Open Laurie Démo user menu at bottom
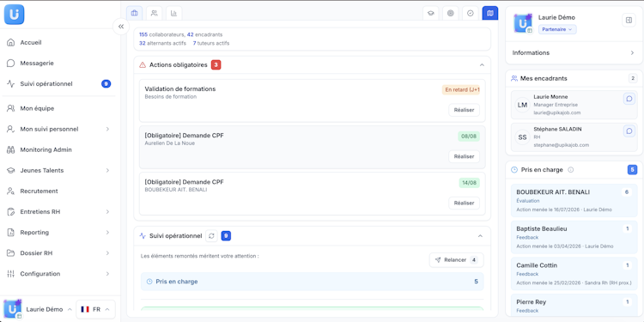 point(39,309)
